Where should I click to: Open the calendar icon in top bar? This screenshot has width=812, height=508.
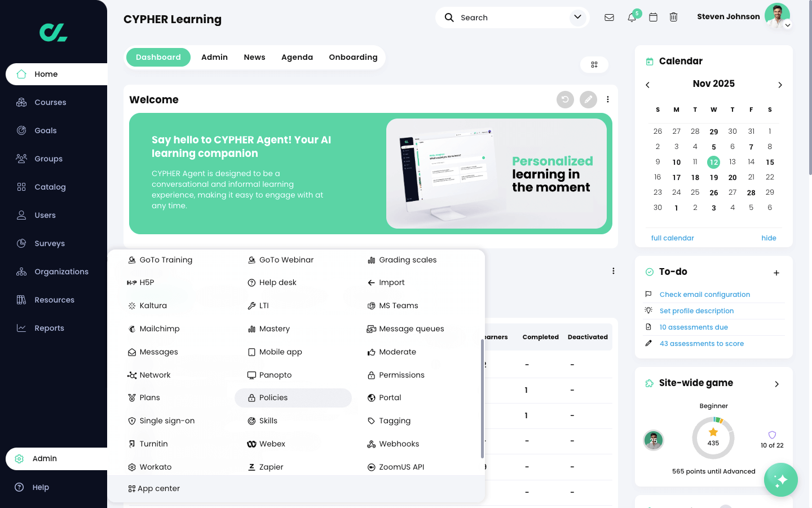tap(653, 17)
